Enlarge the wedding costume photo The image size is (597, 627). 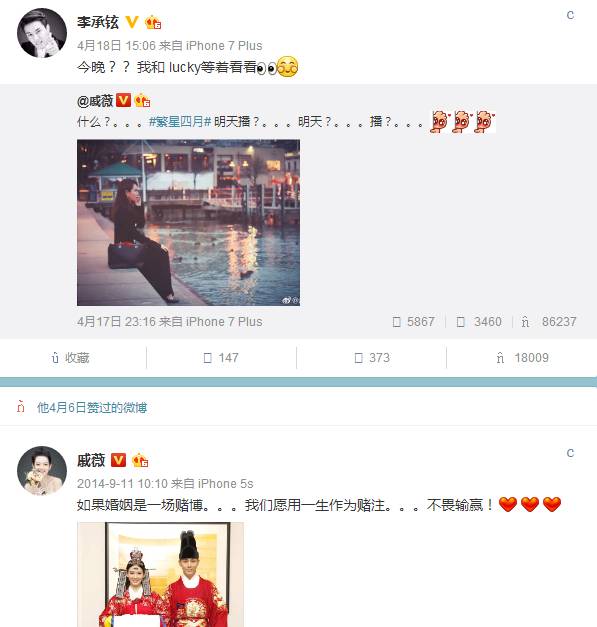pyautogui.click(x=160, y=574)
